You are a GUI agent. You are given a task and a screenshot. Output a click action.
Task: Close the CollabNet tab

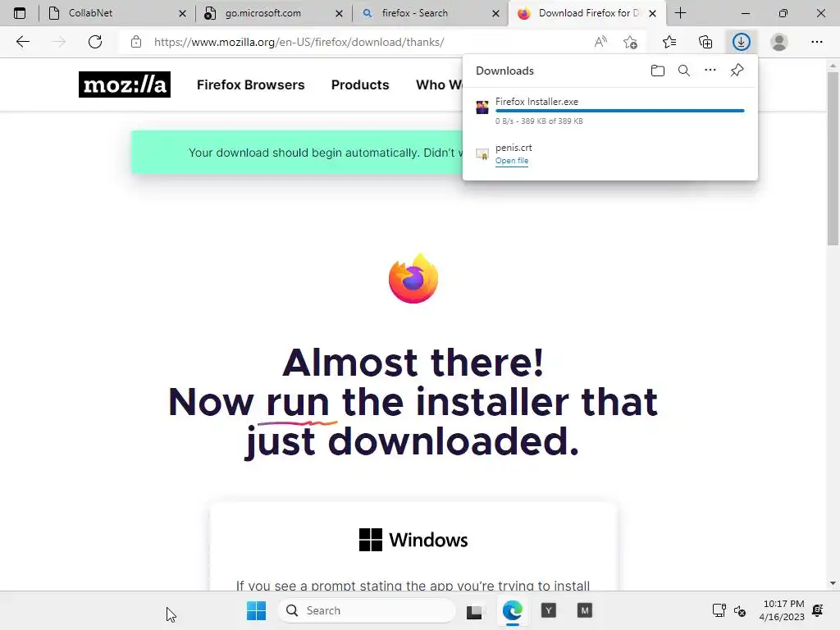click(182, 13)
